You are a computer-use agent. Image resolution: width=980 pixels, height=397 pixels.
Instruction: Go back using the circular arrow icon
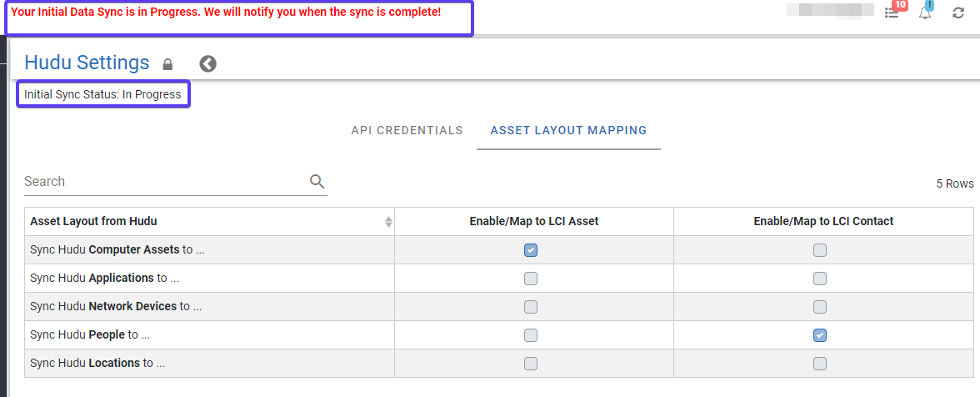(207, 64)
